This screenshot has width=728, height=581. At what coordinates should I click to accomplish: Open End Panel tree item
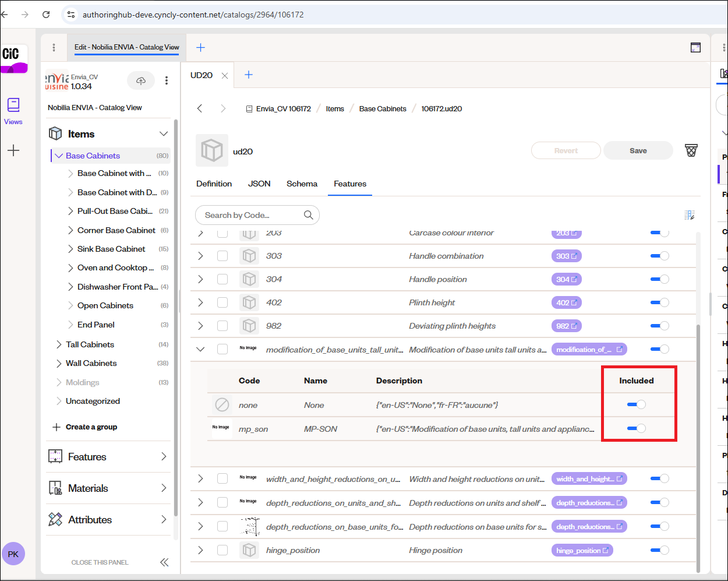coord(96,325)
